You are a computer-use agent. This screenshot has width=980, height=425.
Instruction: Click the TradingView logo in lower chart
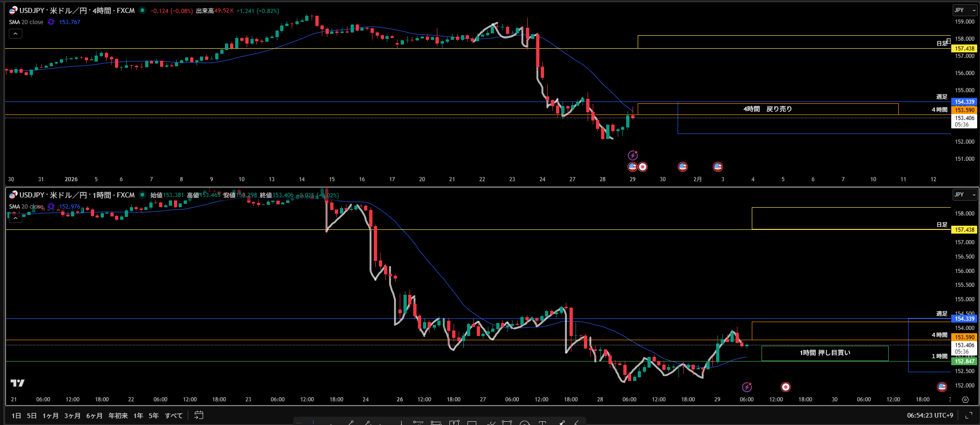(x=17, y=383)
